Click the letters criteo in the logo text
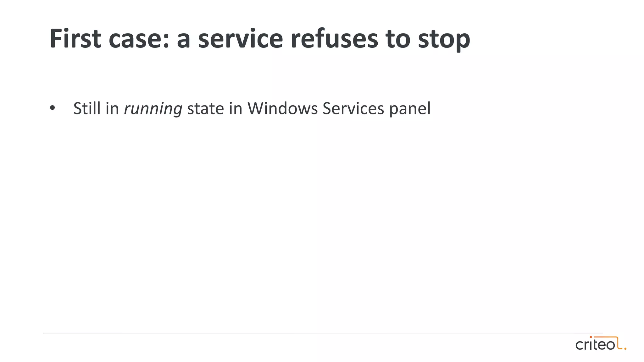Viewport: 644px width, 362px height. click(x=595, y=344)
